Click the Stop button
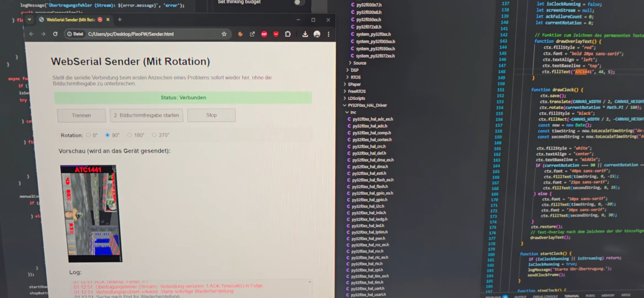Image resolution: width=644 pixels, height=298 pixels. pos(211,115)
